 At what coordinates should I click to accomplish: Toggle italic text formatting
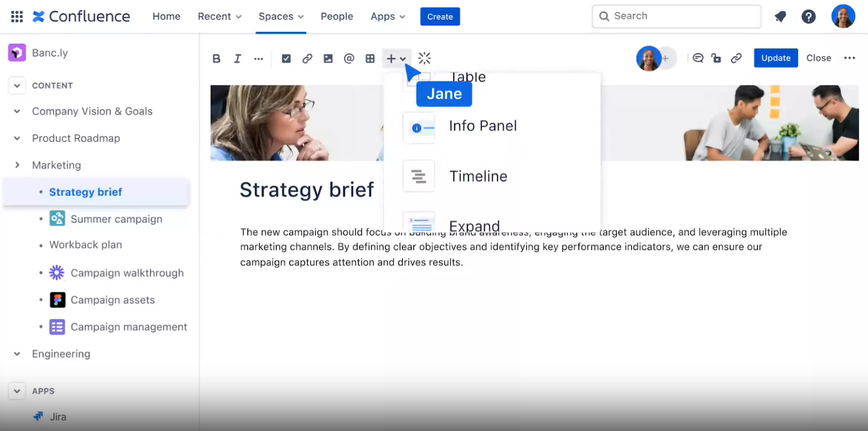tap(237, 59)
